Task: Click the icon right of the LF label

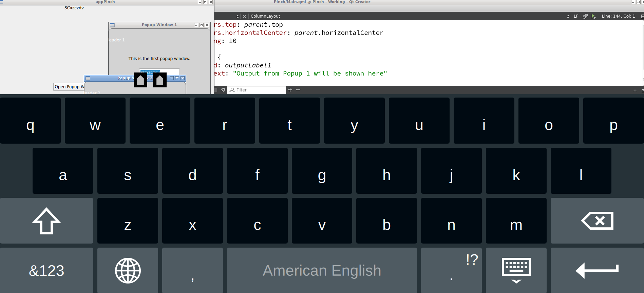Action: (585, 16)
